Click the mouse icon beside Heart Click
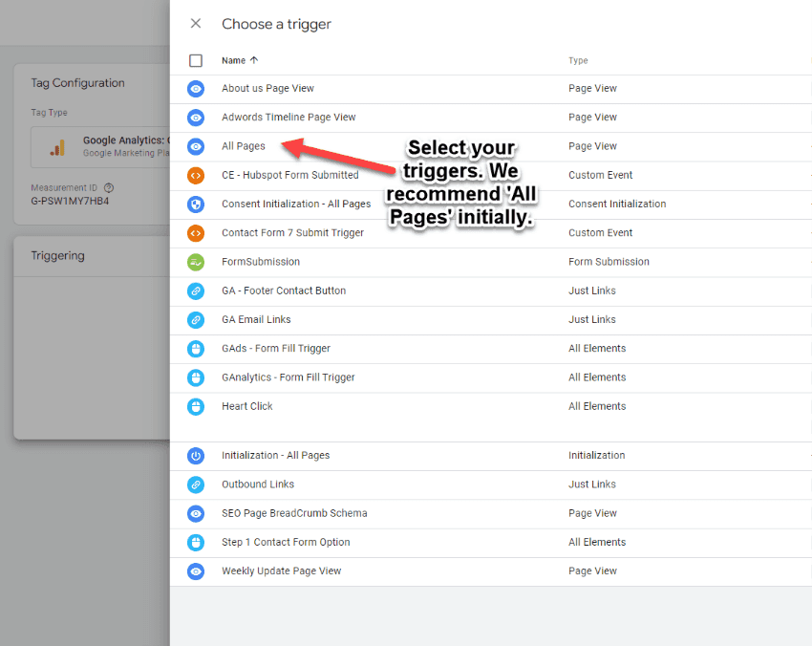 point(196,406)
